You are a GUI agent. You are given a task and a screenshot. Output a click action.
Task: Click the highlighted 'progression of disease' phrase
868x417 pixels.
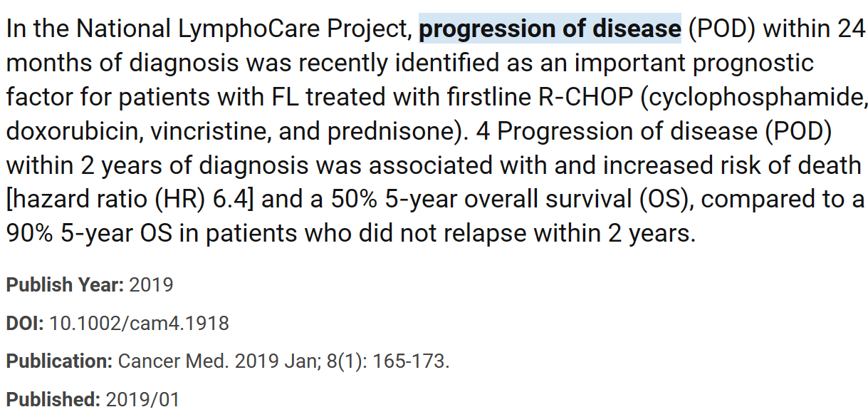coord(550,29)
